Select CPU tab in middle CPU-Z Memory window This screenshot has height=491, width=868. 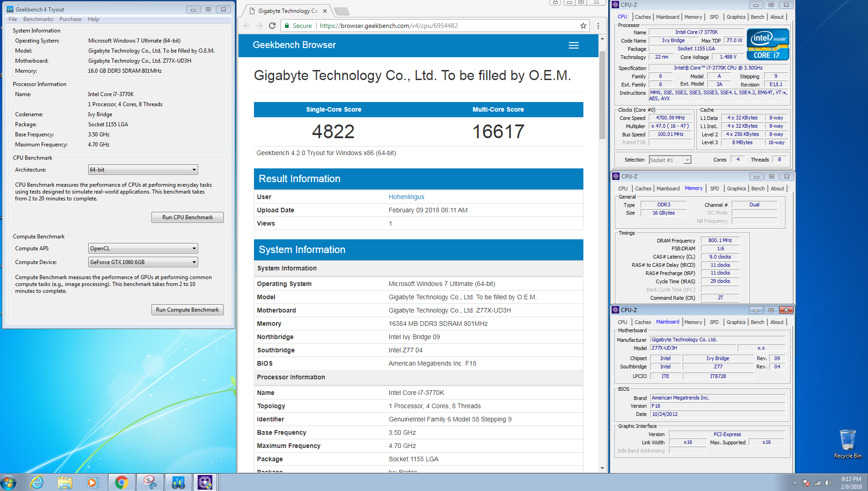pyautogui.click(x=623, y=189)
